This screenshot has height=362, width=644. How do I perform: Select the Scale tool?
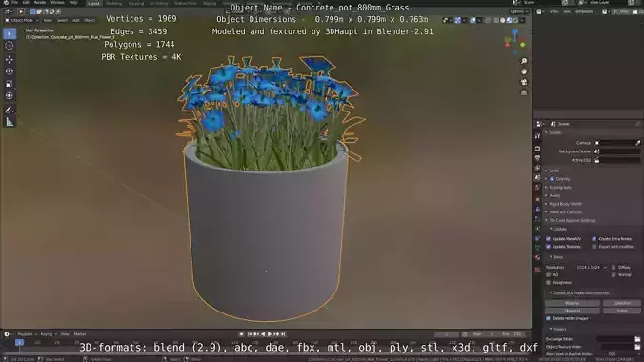pos(10,84)
